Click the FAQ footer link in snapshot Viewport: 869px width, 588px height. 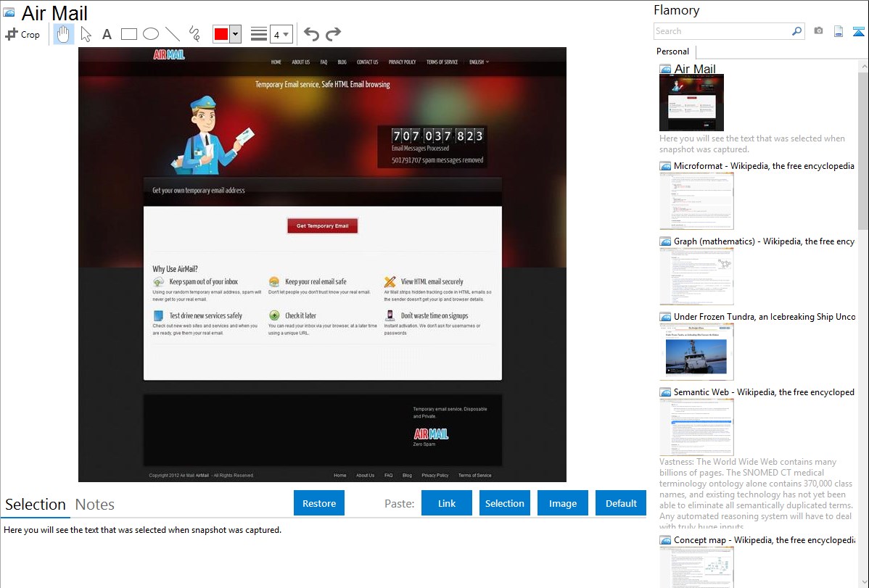pos(389,475)
